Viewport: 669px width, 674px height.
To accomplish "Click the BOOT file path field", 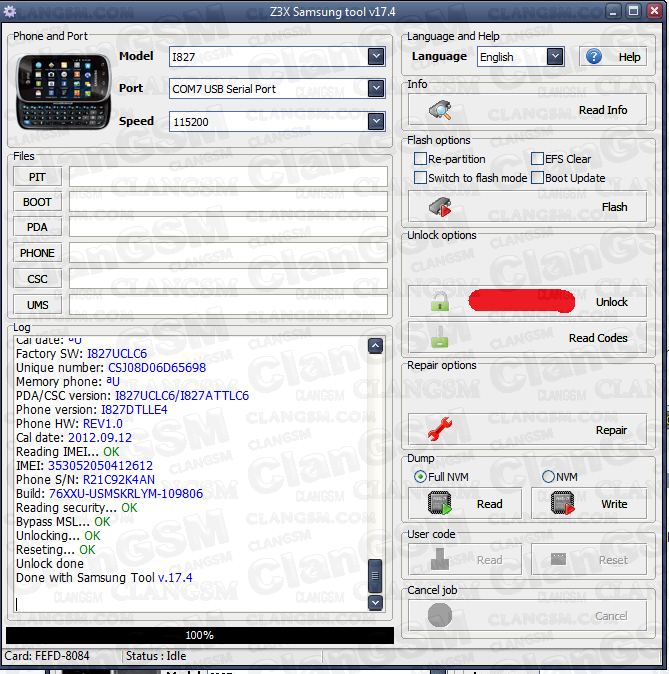I will click(228, 202).
